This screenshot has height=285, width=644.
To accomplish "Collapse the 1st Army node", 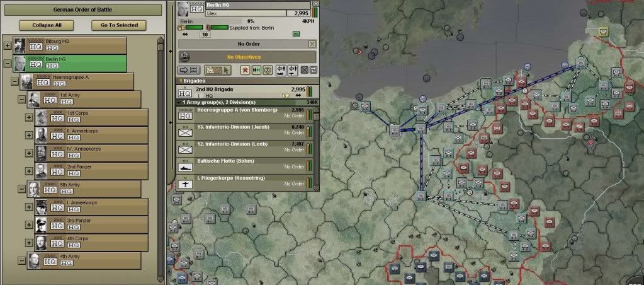I will click(22, 99).
